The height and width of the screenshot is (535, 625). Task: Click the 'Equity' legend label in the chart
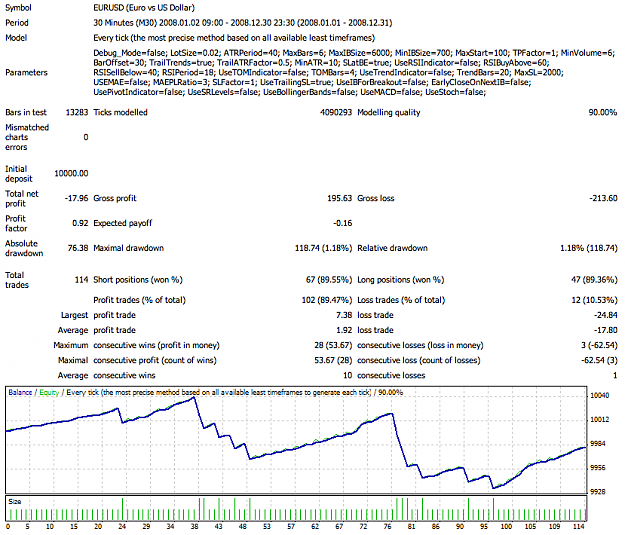(49, 393)
